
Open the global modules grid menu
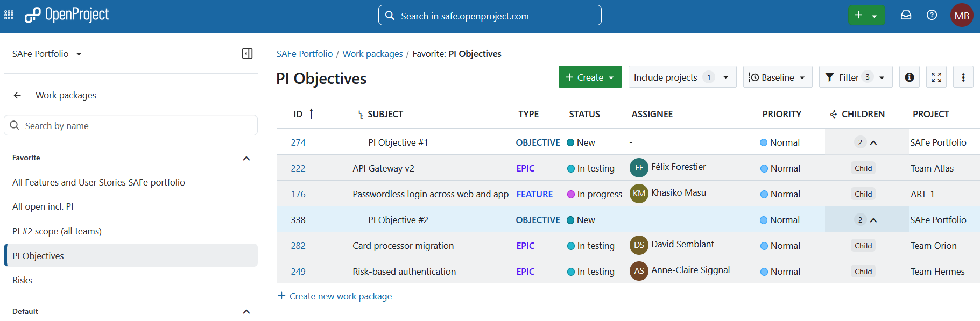point(9,16)
